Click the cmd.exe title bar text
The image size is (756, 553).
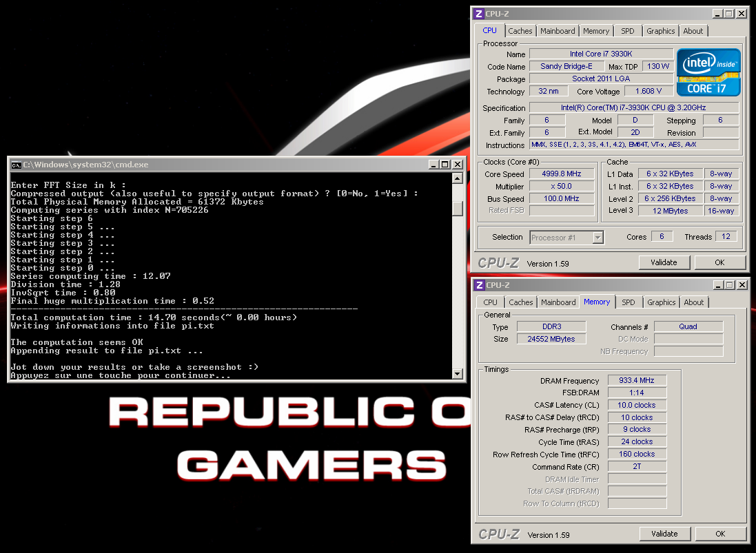click(85, 165)
